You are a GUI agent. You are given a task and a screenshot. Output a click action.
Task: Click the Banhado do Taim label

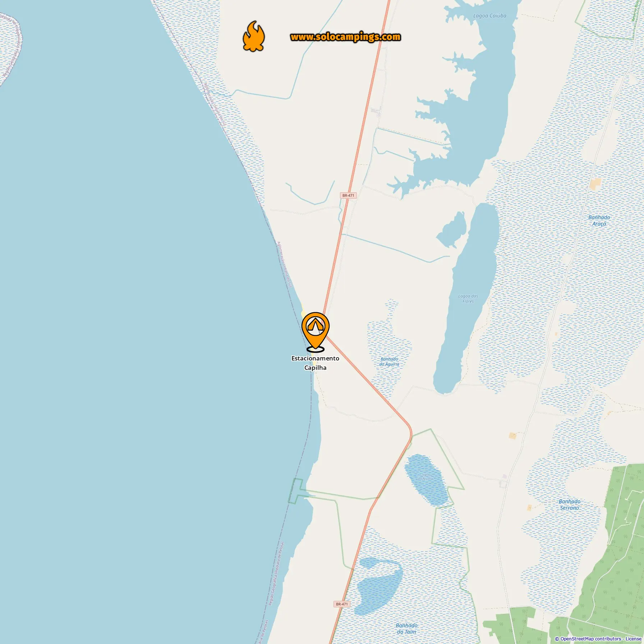point(406,629)
